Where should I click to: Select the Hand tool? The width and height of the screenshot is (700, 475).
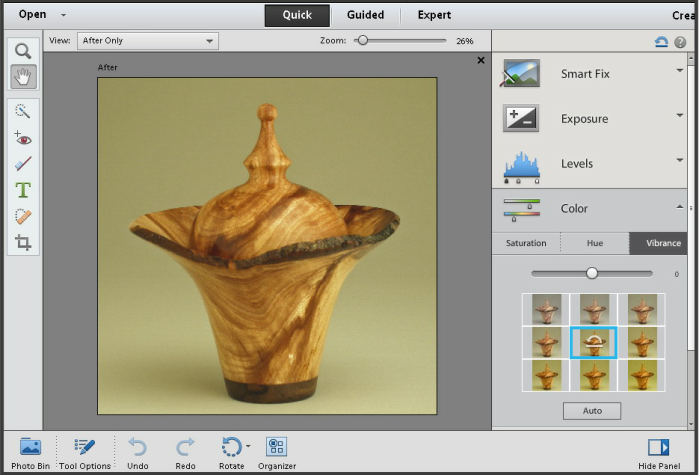[x=22, y=75]
